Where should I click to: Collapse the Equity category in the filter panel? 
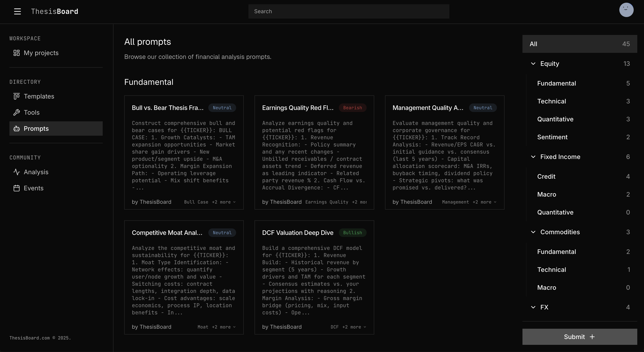533,63
